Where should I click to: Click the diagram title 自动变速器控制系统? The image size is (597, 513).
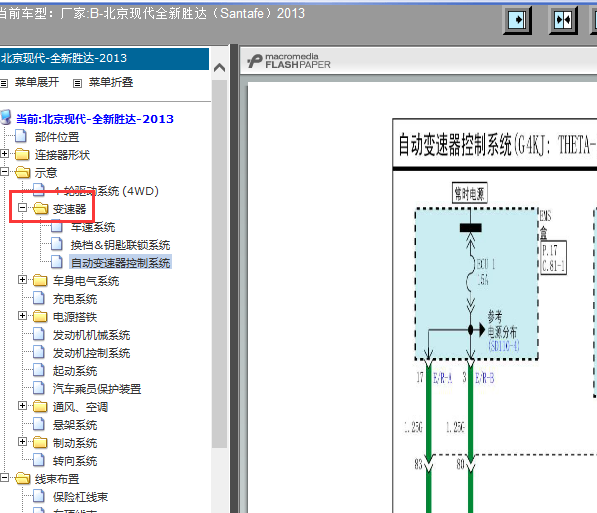[455, 145]
